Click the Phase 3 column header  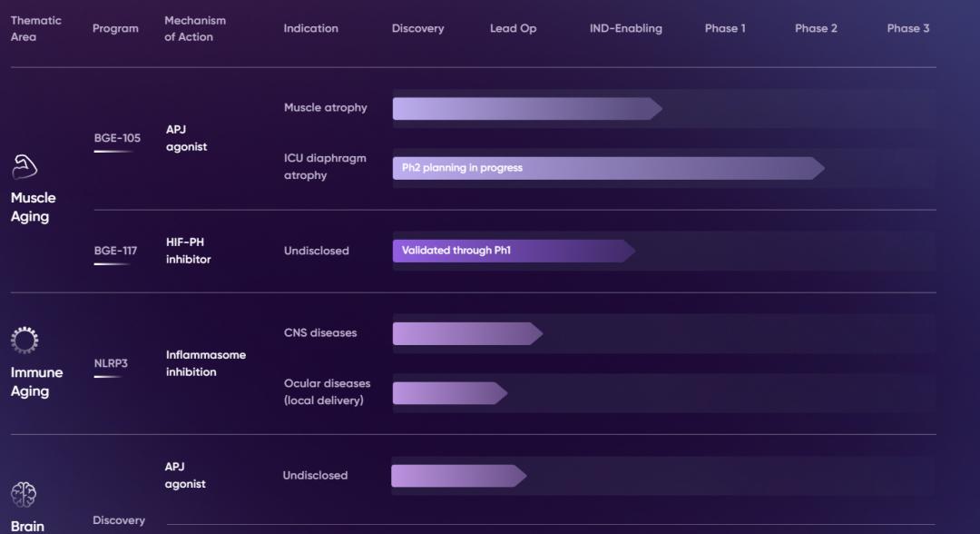[x=907, y=28]
